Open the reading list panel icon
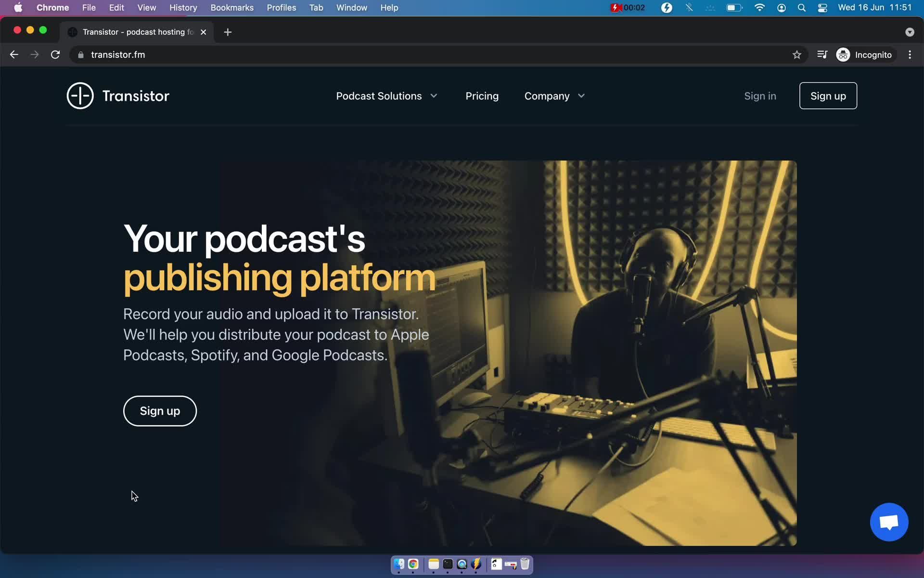Viewport: 924px width, 578px height. click(822, 55)
